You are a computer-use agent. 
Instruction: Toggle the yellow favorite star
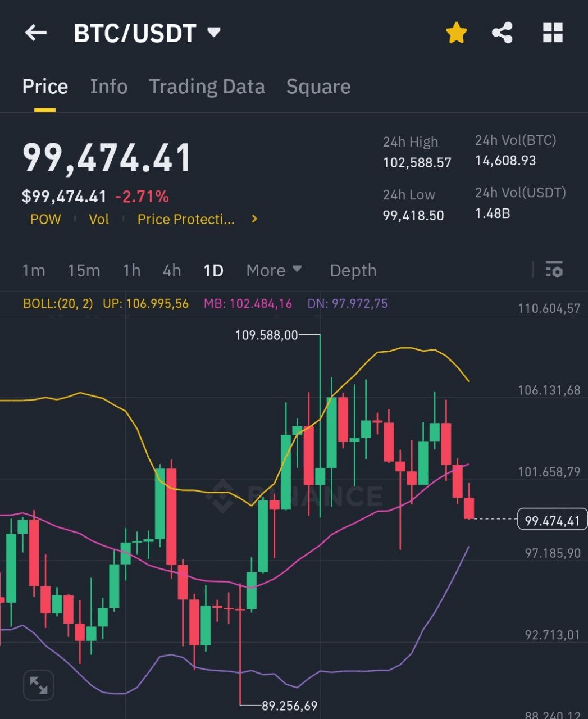click(x=456, y=33)
